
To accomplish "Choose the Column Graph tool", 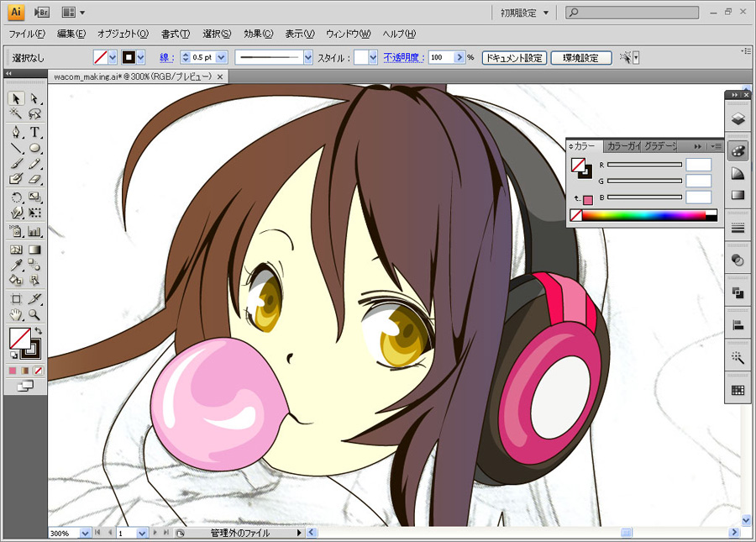I will coord(34,231).
